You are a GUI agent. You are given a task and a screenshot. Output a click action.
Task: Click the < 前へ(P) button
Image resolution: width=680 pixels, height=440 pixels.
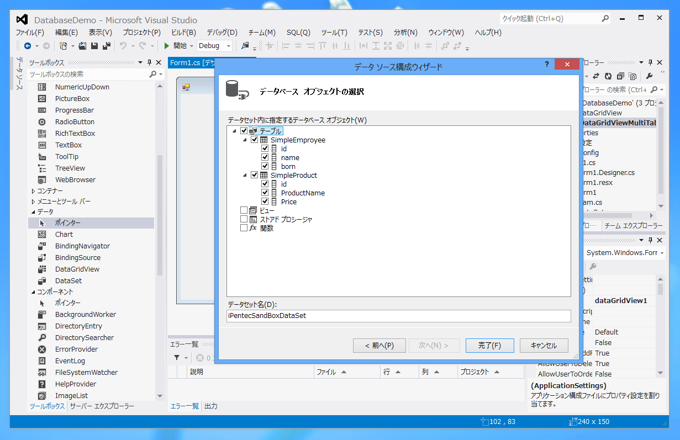pos(379,345)
